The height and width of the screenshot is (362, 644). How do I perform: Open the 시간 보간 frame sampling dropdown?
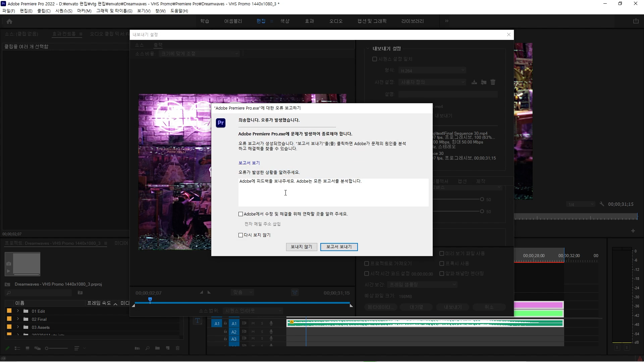tap(422, 285)
